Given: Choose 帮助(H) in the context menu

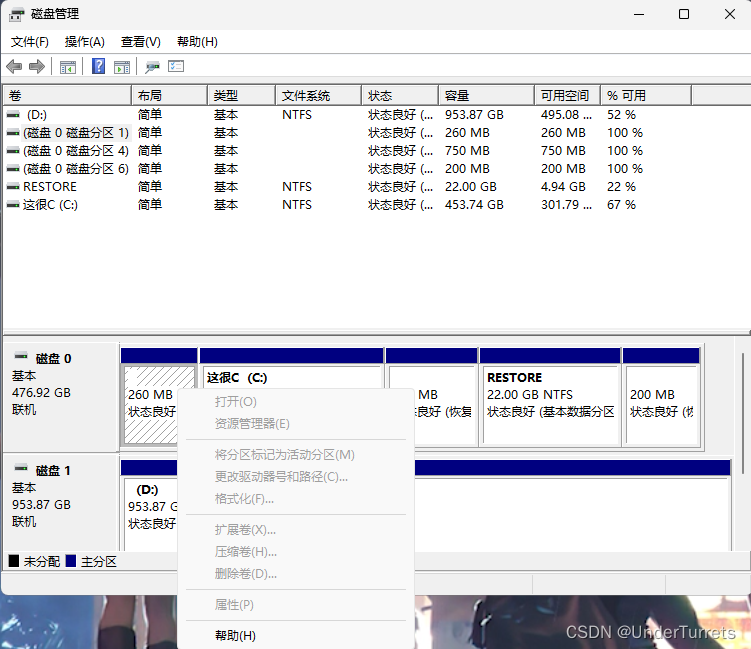Looking at the screenshot, I should tap(296, 636).
